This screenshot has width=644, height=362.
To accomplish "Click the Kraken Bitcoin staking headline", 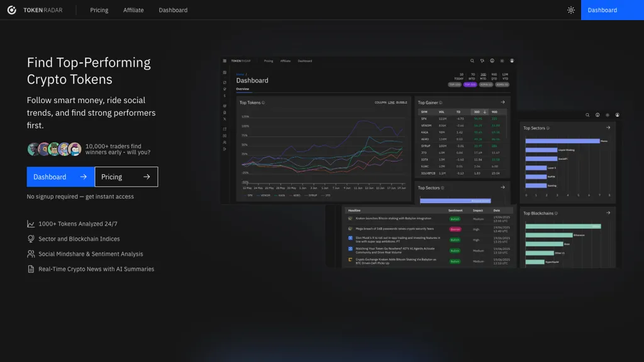I will (x=394, y=219).
